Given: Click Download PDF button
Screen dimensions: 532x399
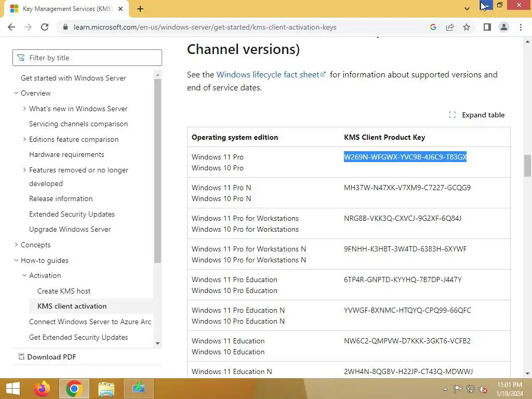Looking at the screenshot, I should [47, 357].
